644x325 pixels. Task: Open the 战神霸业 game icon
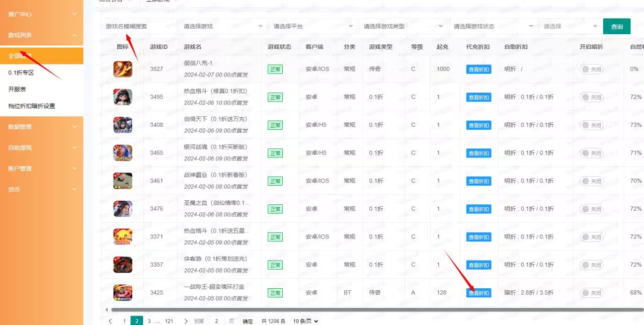123,181
